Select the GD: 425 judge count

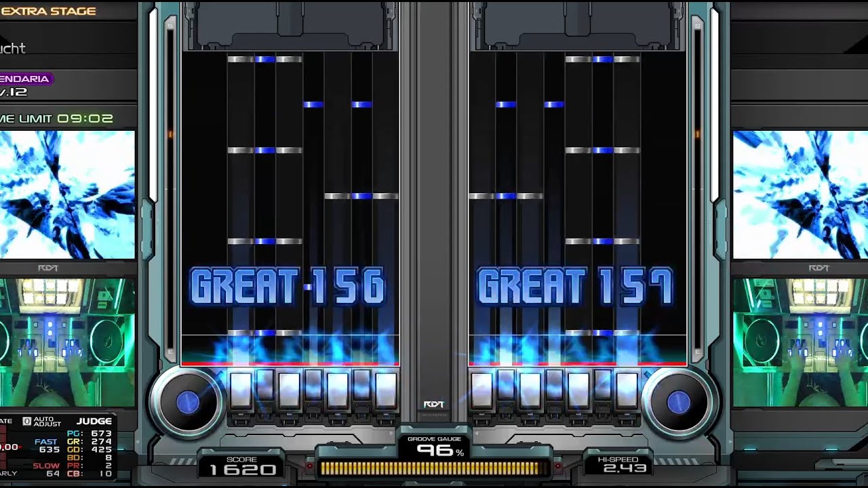tap(90, 449)
